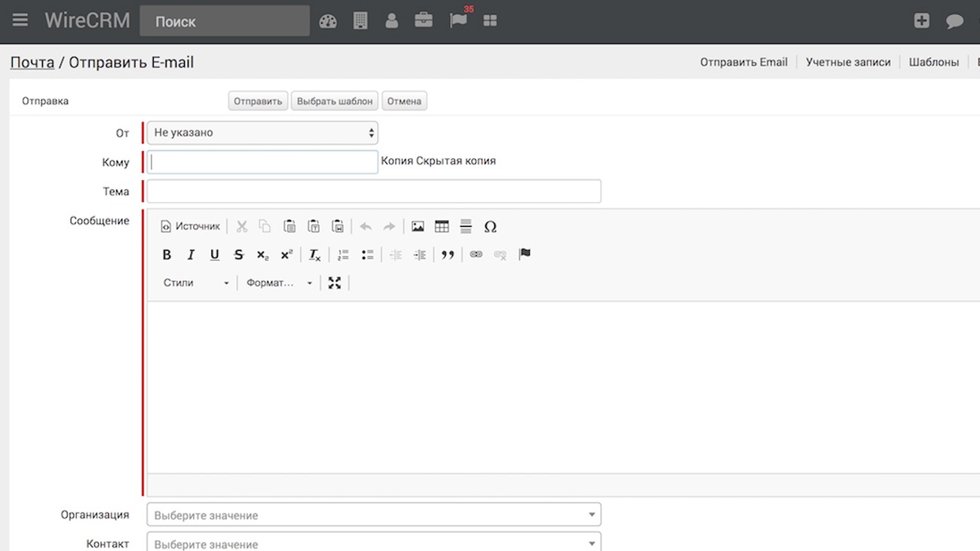Open the briefcase deals icon
This screenshot has width=980, height=551.
pos(424,20)
